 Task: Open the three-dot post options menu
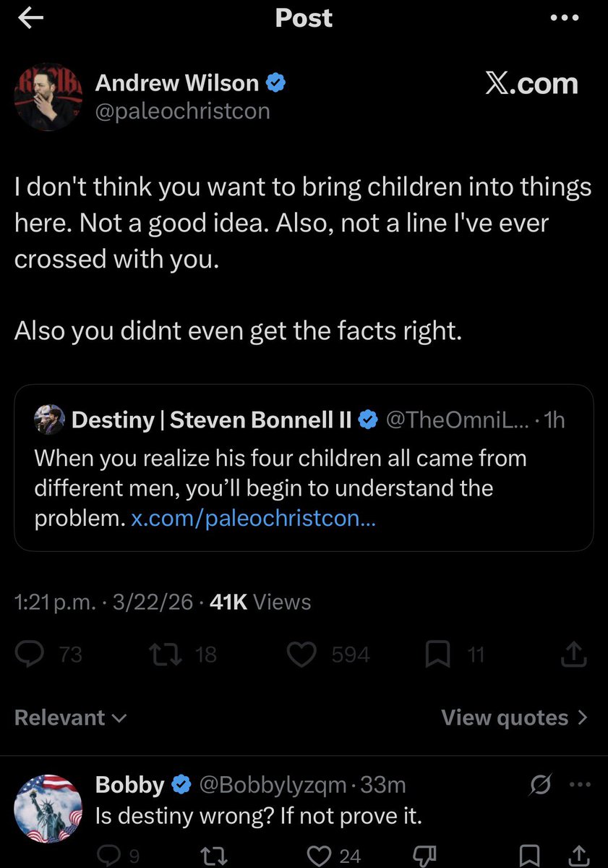coord(565,19)
